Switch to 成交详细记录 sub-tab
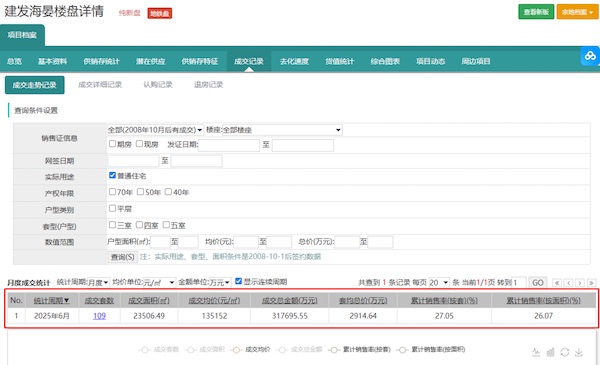This screenshot has height=365, width=600. tap(100, 85)
